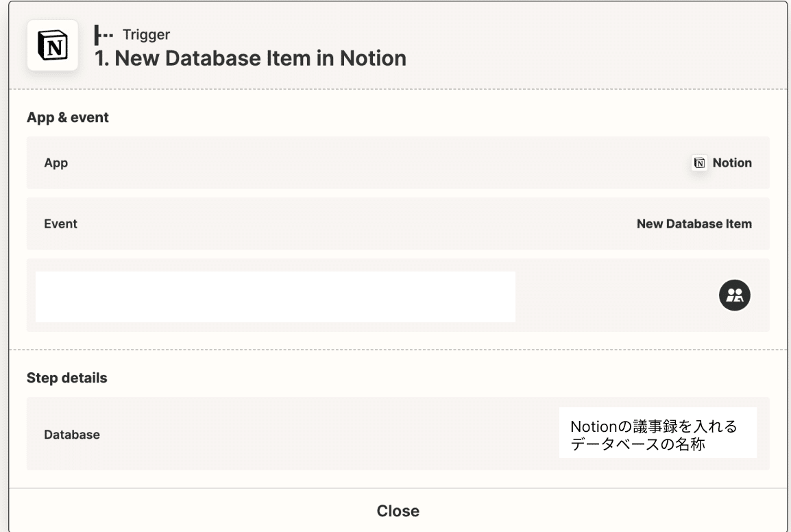This screenshot has width=791, height=532.
Task: Click the Step details section heading
Action: [66, 378]
